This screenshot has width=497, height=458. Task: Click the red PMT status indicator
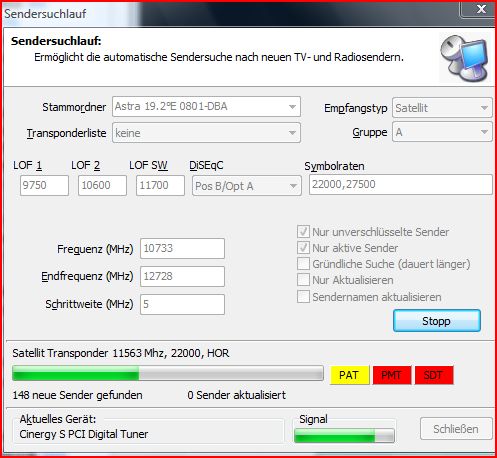[x=392, y=375]
